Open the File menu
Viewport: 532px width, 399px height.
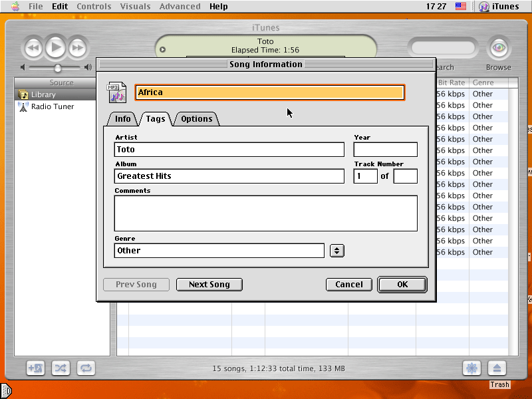(36, 7)
